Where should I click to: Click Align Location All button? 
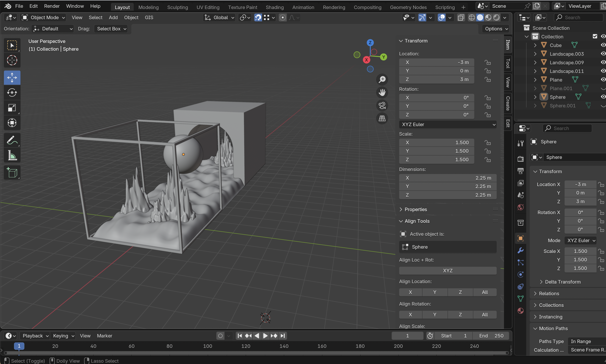pos(485,292)
